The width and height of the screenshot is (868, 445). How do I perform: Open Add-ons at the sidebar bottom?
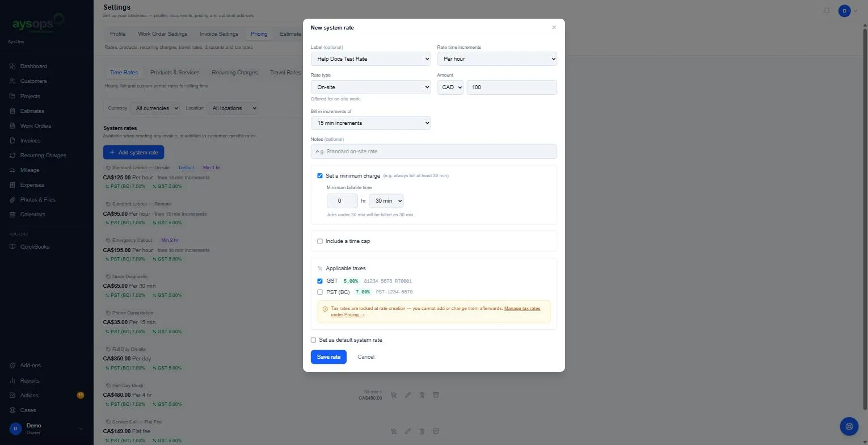tap(30, 366)
